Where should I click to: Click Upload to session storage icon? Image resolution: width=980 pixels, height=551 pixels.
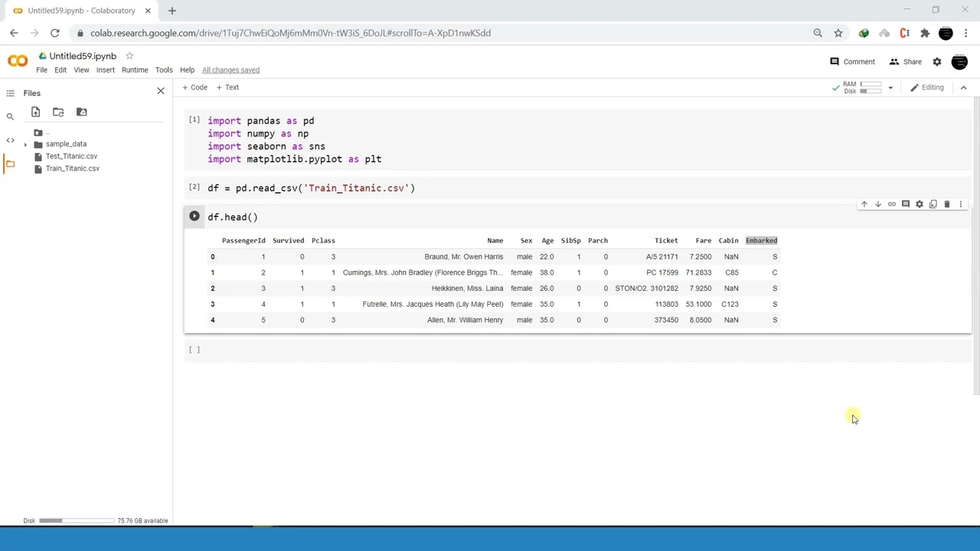point(35,112)
